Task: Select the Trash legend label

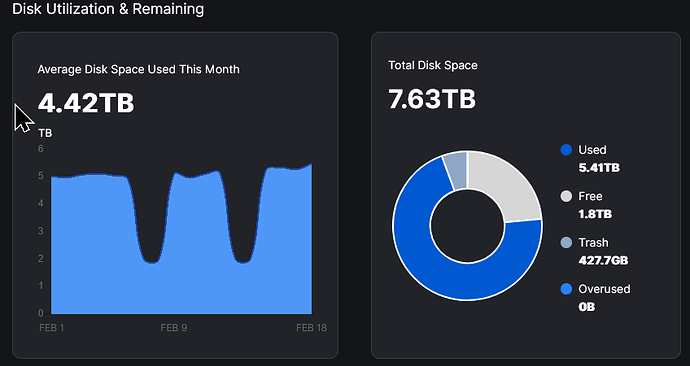Action: [x=593, y=243]
